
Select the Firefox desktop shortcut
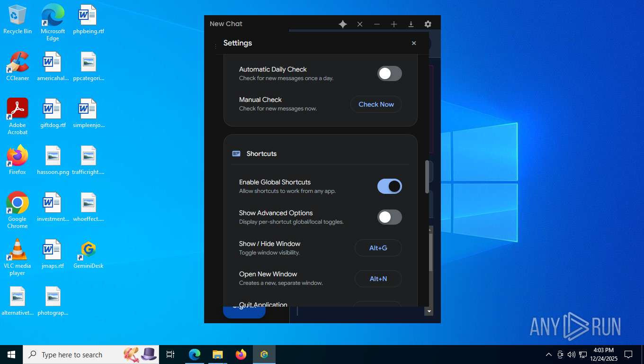coord(18,160)
